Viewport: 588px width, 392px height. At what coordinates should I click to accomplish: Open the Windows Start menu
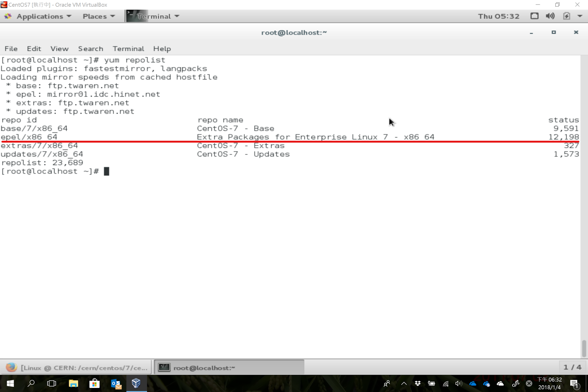[x=10, y=384]
